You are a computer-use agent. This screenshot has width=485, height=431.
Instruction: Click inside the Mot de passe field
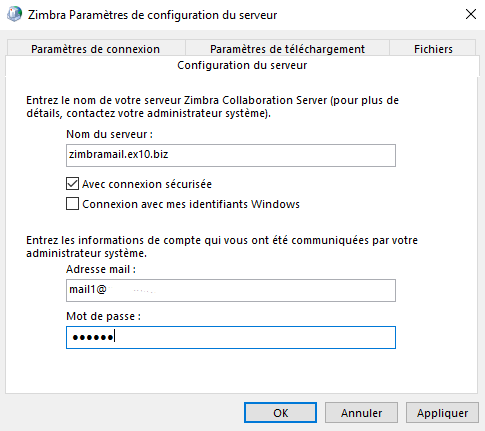tap(231, 337)
